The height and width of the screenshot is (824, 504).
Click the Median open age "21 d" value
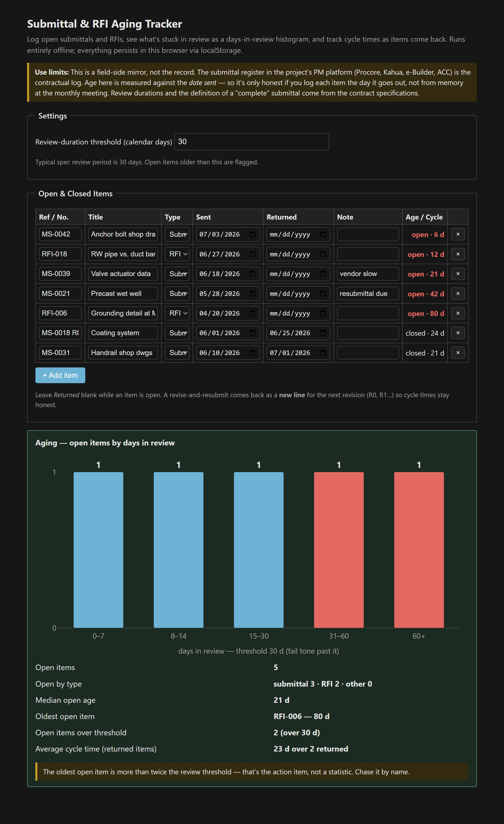[x=281, y=700]
